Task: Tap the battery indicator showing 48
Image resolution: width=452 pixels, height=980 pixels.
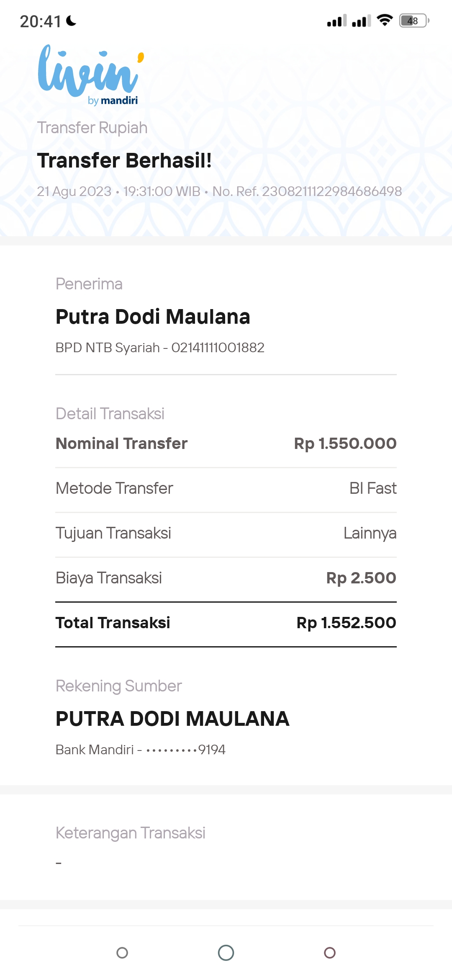Action: pyautogui.click(x=414, y=21)
